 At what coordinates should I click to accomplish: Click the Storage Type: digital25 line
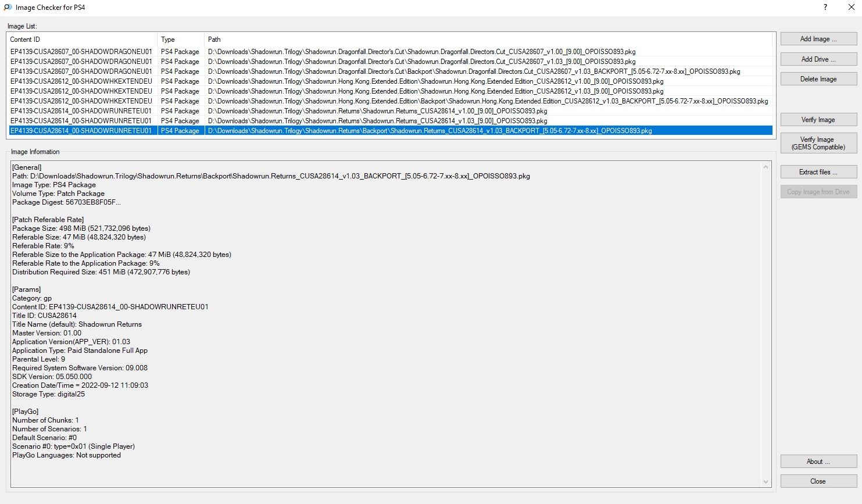[48, 394]
